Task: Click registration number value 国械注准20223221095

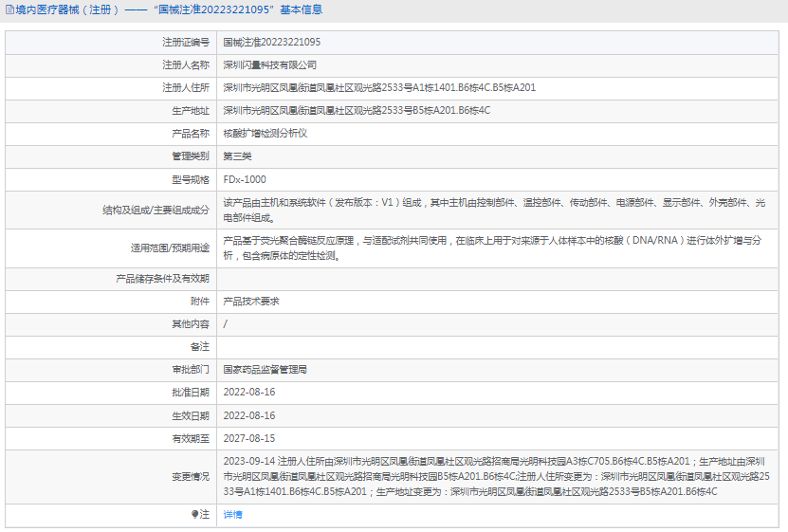Action: (x=272, y=42)
